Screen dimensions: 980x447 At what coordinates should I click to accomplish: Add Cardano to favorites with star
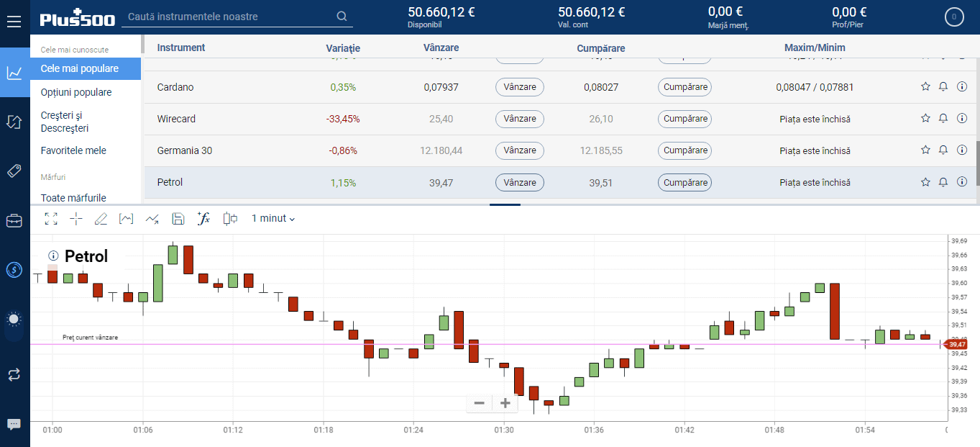pos(925,87)
